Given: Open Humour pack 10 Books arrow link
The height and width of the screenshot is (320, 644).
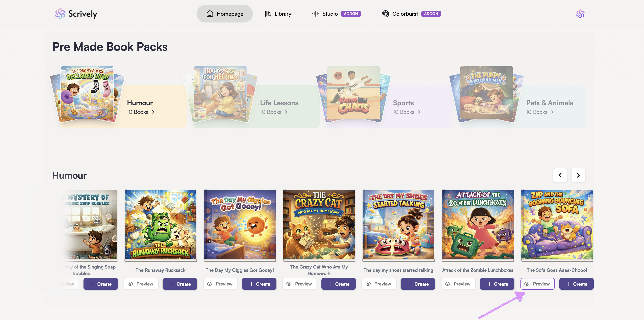Looking at the screenshot, I should coord(141,112).
